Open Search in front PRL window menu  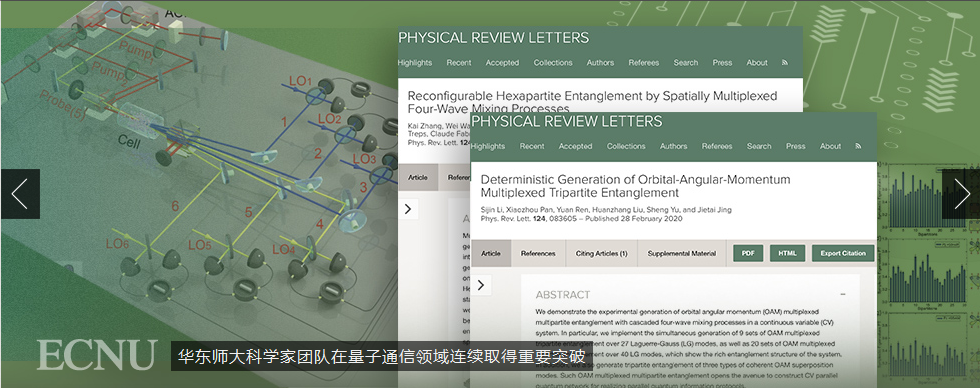(x=759, y=146)
